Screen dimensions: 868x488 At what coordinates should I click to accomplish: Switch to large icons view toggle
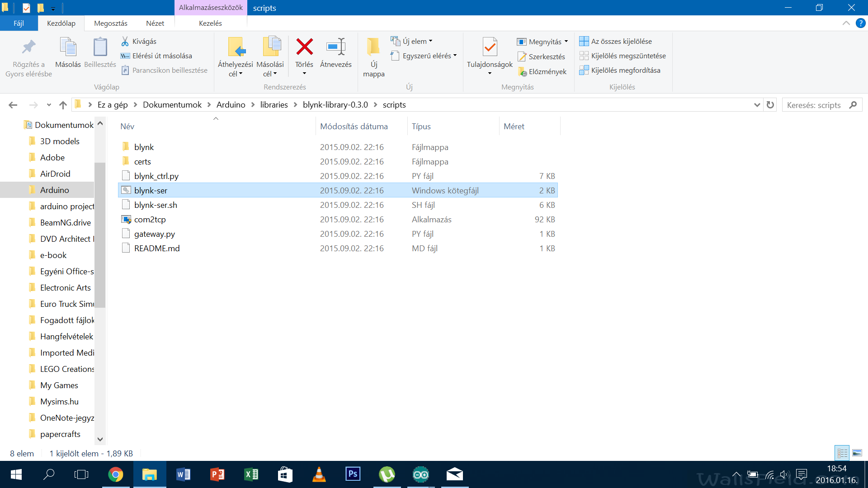[857, 453]
